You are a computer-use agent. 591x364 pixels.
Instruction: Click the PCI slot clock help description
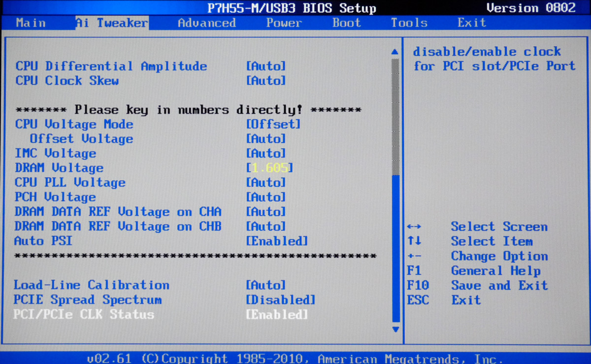(494, 59)
